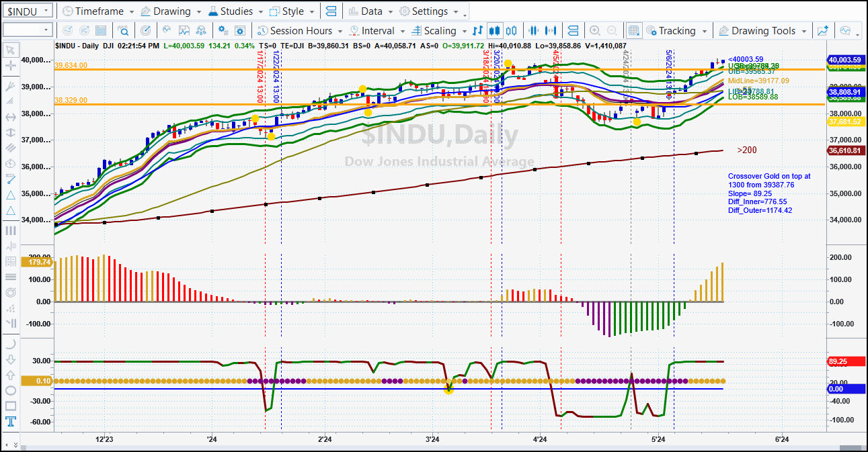The height and width of the screenshot is (452, 868).
Task: Open the Settings menu
Action: [428, 11]
